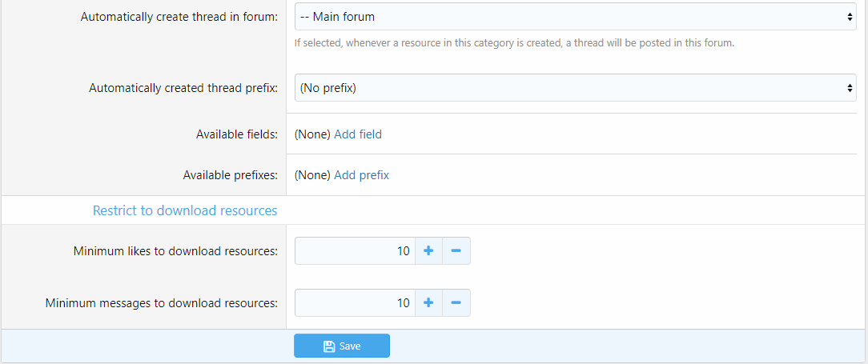Focus the minimum messages number field
Image resolution: width=868 pixels, height=364 pixels.
tap(355, 303)
